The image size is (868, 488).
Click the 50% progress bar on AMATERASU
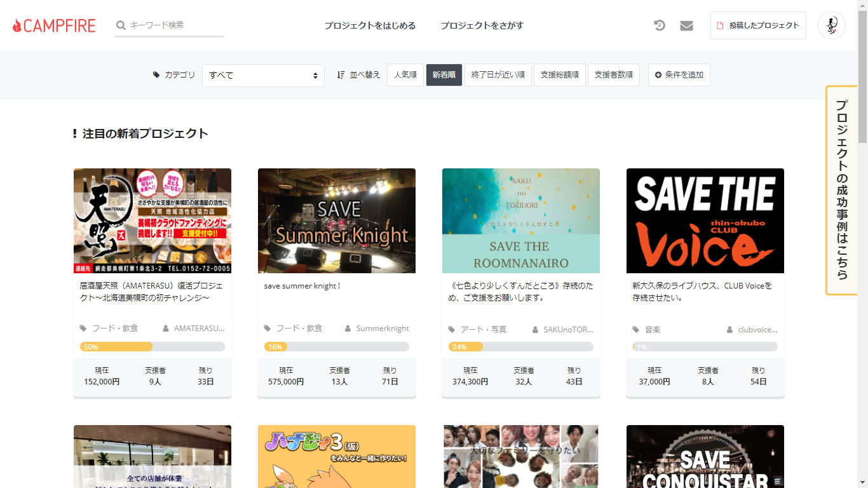coord(152,347)
